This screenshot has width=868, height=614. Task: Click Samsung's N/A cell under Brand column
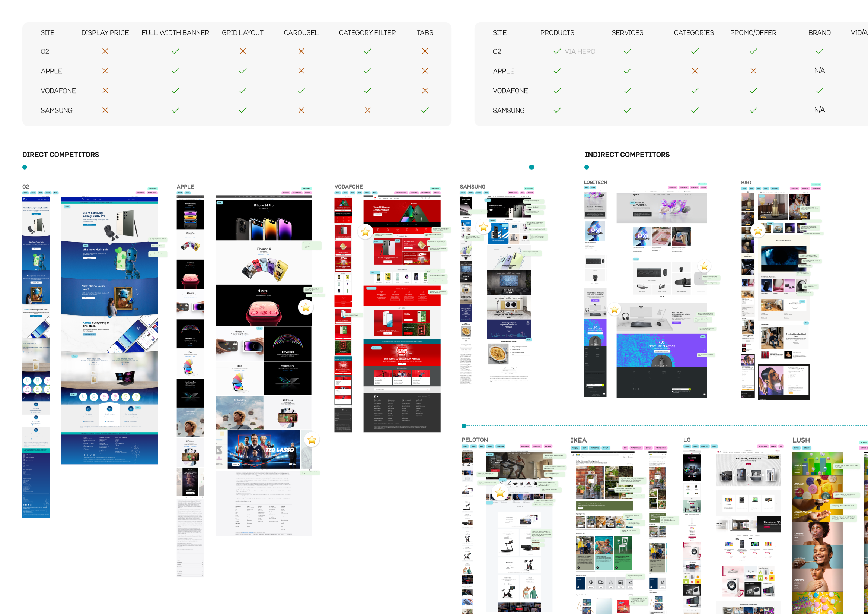(x=819, y=110)
